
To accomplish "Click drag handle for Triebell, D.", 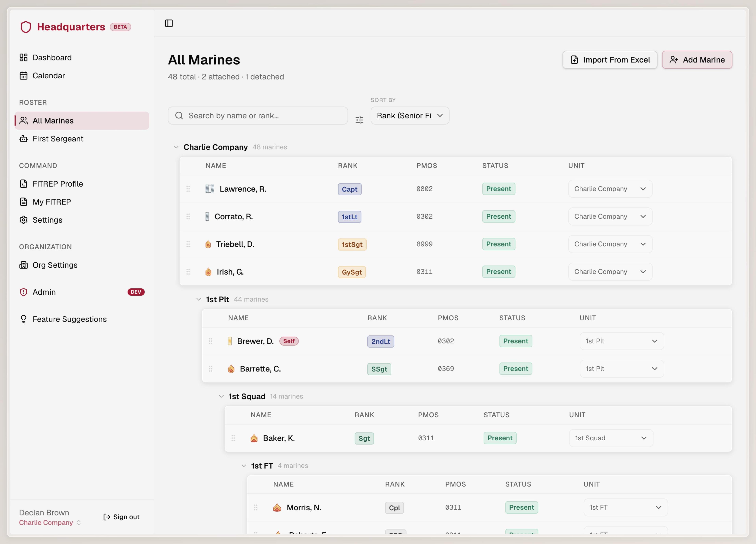I will (188, 244).
